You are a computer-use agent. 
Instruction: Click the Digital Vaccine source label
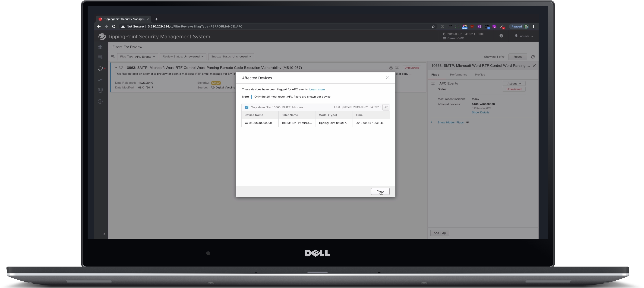[x=223, y=88]
